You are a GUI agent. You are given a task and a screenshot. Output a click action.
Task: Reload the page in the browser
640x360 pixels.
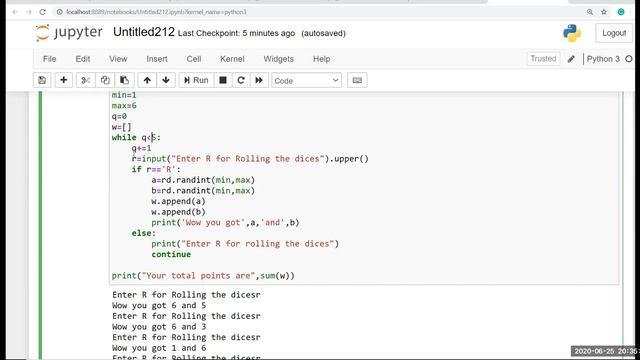pyautogui.click(x=42, y=12)
